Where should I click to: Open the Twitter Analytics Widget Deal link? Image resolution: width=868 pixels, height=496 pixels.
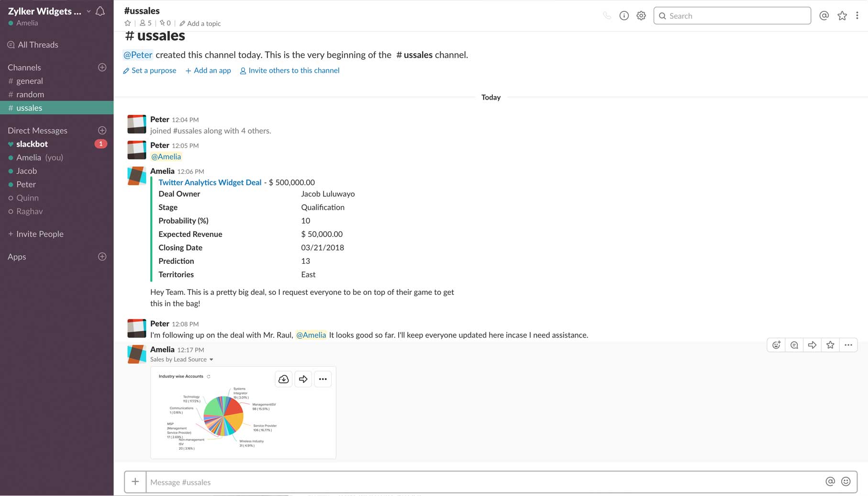click(210, 182)
